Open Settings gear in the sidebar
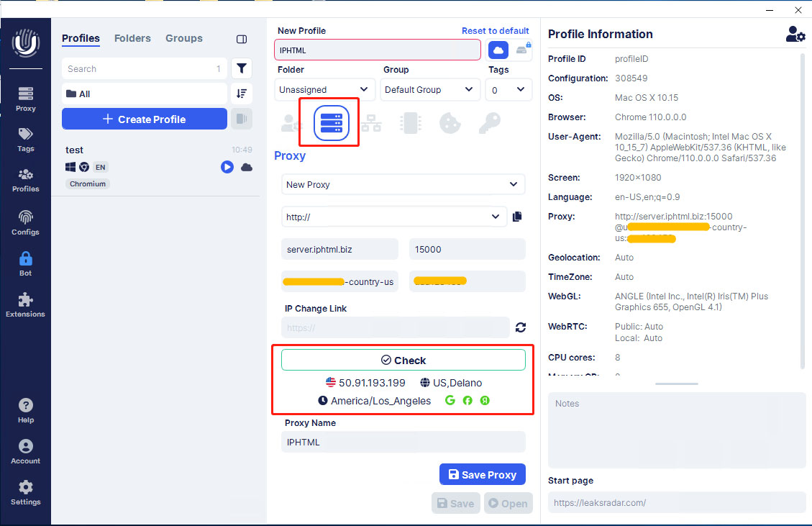Screen dimensions: 812x526 pos(25,493)
